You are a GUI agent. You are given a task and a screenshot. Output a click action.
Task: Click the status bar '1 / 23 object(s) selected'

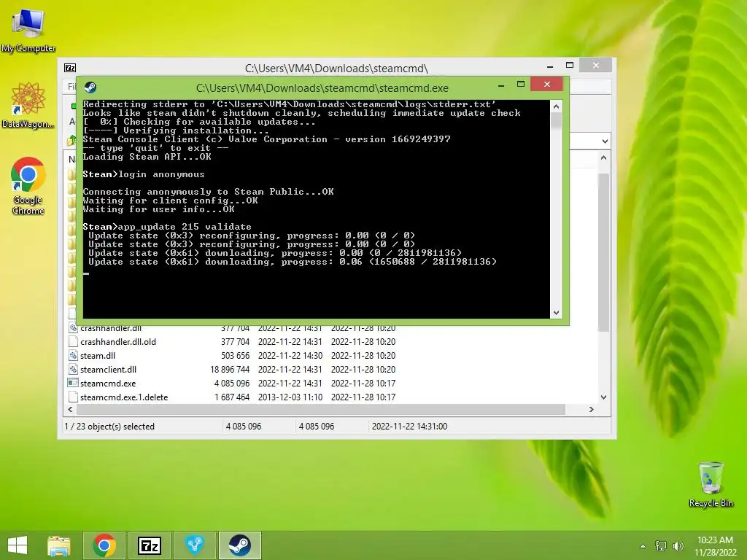click(109, 427)
